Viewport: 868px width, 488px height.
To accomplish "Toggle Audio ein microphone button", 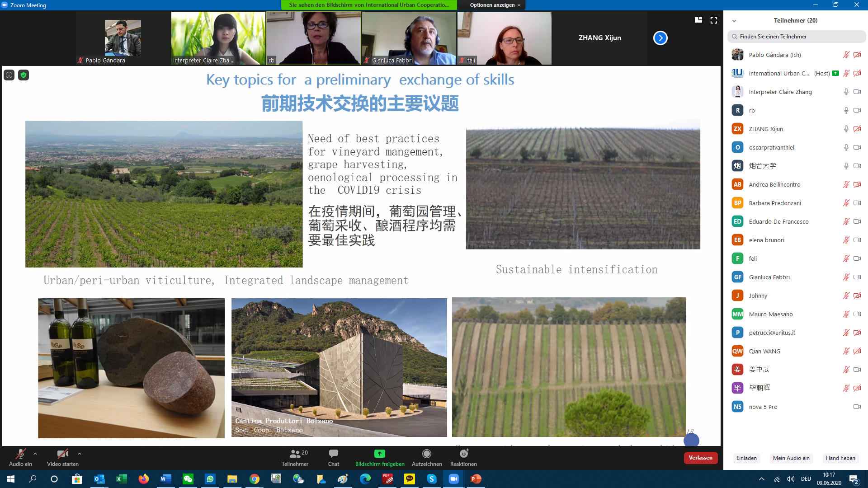I will pyautogui.click(x=20, y=454).
